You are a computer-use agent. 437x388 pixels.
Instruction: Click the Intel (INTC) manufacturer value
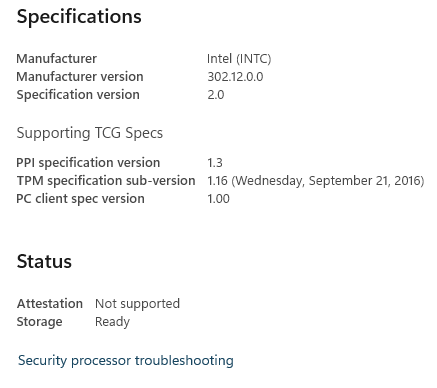click(239, 59)
